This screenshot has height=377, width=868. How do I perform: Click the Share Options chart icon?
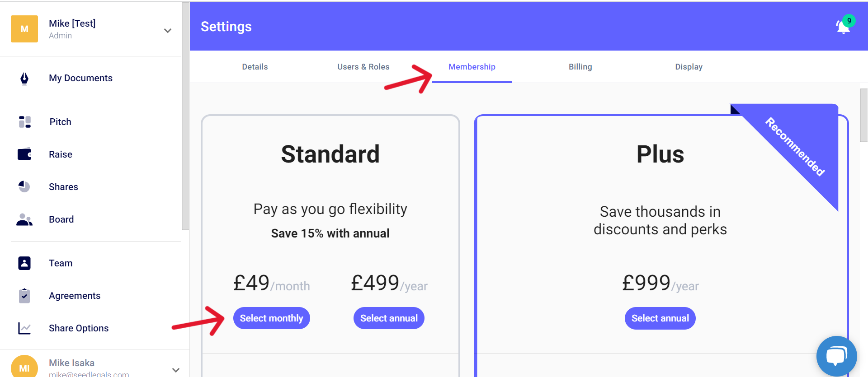pos(24,328)
